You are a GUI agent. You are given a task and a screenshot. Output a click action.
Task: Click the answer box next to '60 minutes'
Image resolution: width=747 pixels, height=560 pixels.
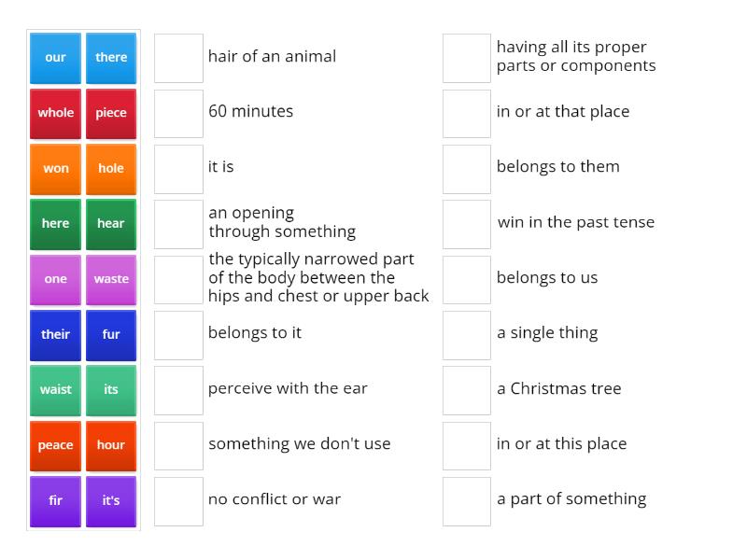point(178,112)
